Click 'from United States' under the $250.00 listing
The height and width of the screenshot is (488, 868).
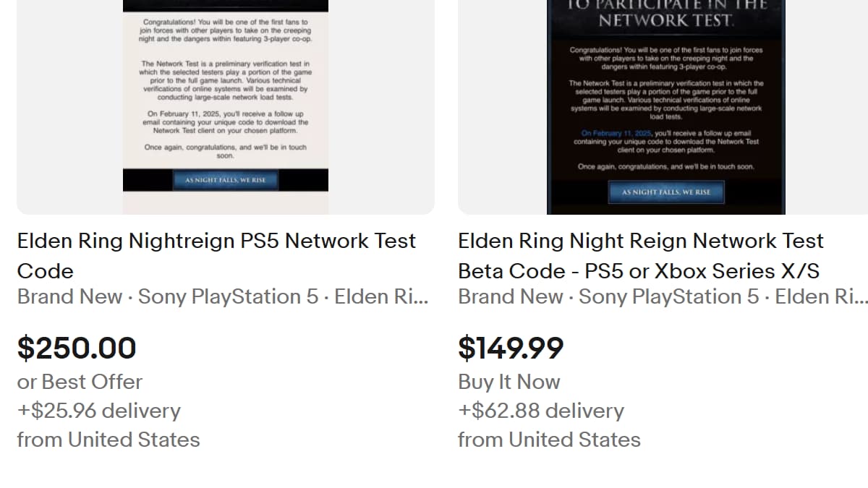coord(109,440)
